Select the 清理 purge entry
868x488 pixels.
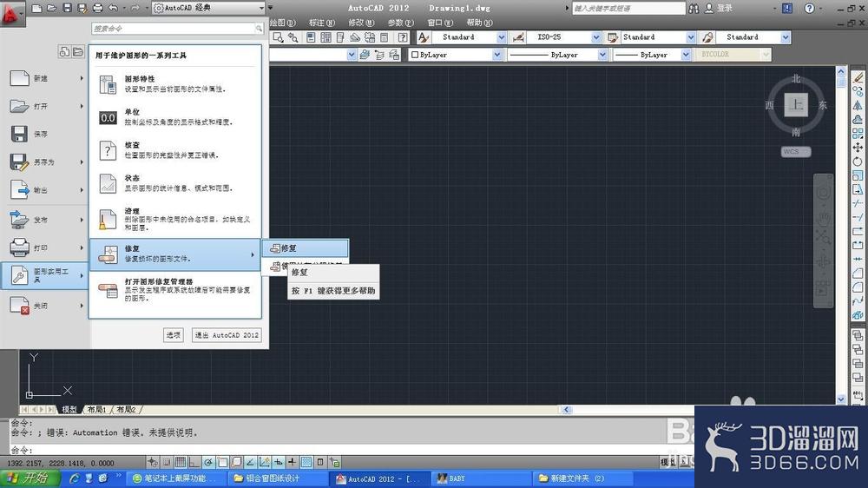175,220
